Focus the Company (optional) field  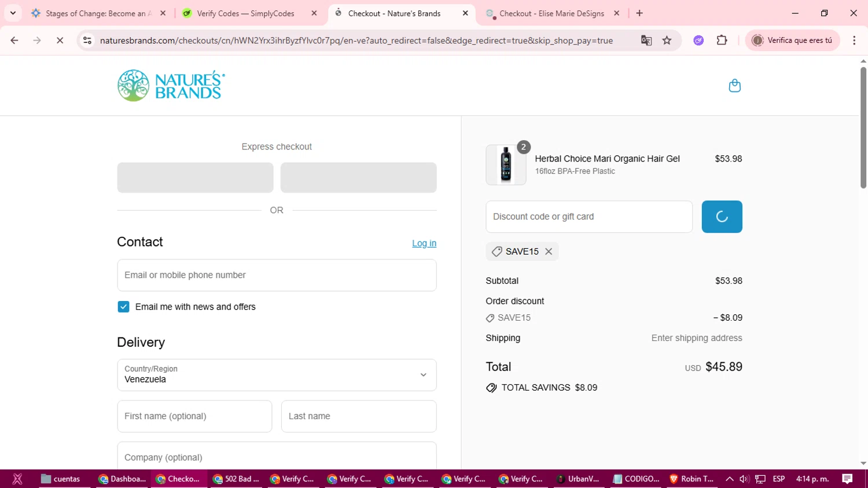coord(277,456)
